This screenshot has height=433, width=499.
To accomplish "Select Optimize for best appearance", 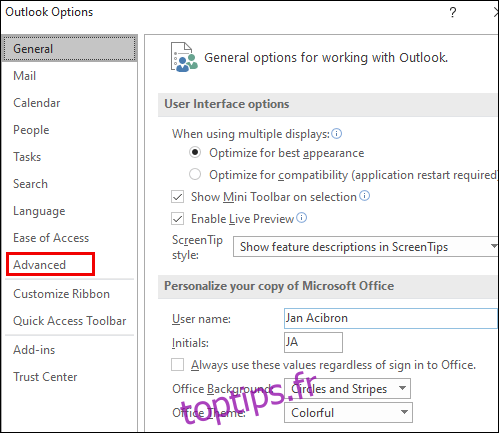I will [x=195, y=152].
